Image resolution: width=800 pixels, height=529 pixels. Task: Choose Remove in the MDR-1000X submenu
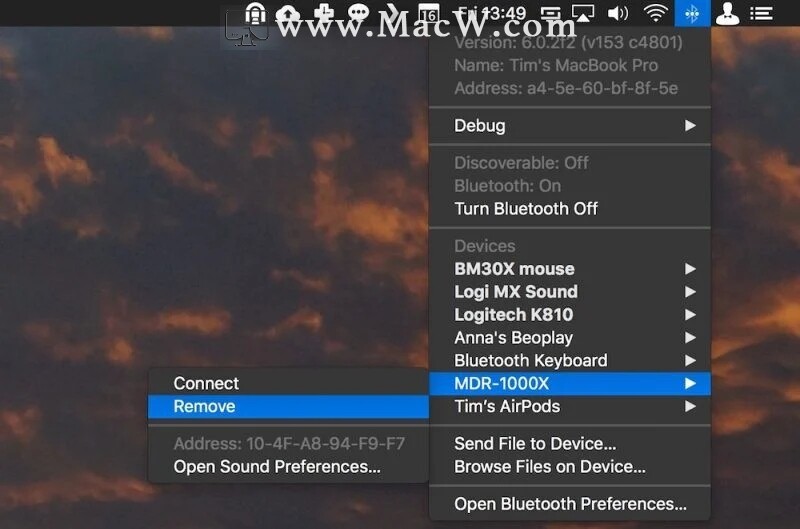point(288,407)
